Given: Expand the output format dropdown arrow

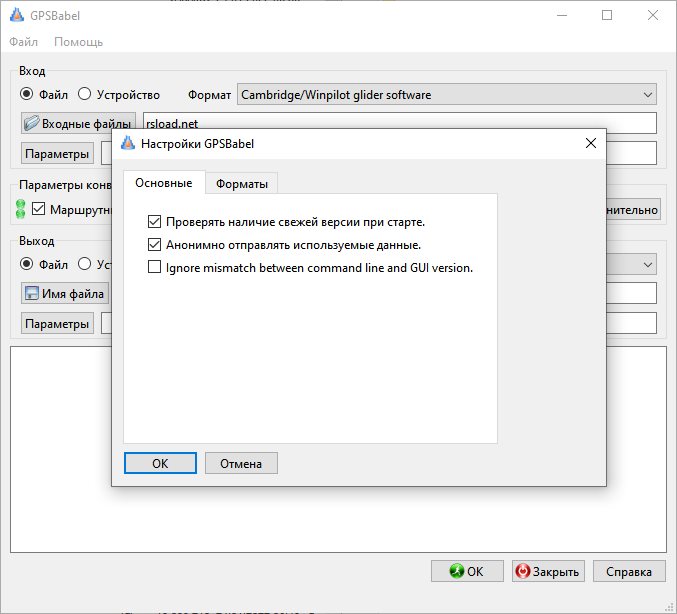Looking at the screenshot, I should coord(648,264).
